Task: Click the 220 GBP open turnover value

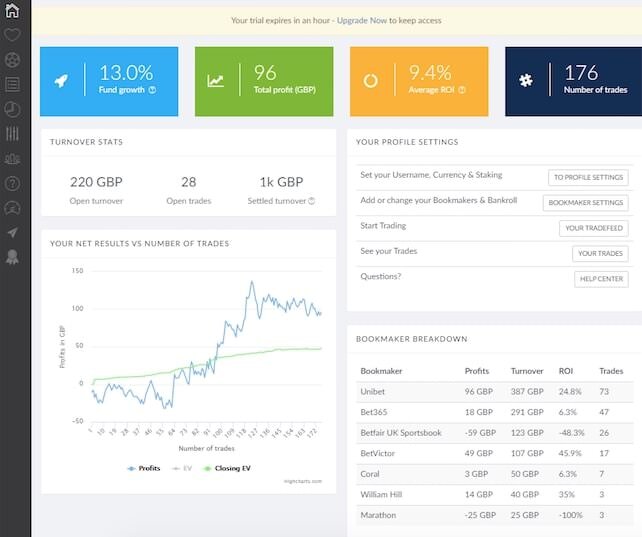Action: (x=96, y=182)
